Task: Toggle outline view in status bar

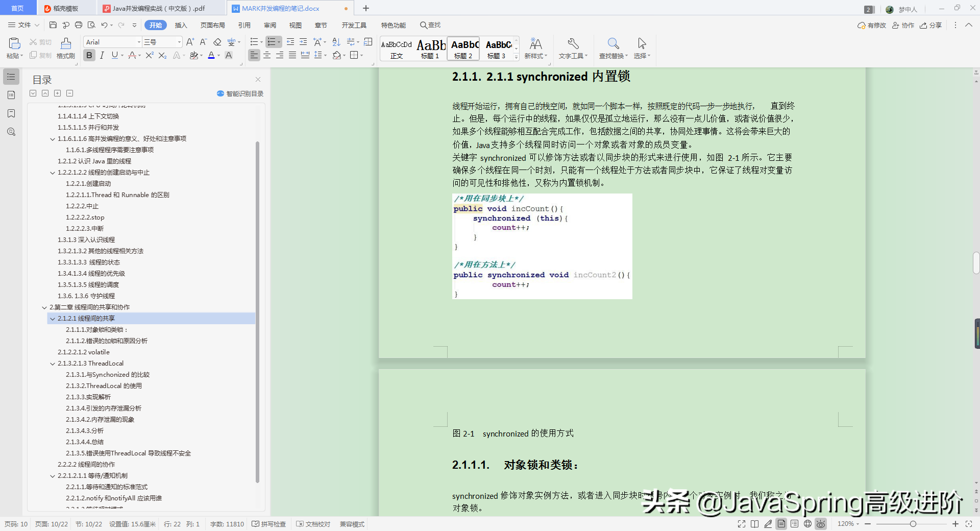Action: 794,524
